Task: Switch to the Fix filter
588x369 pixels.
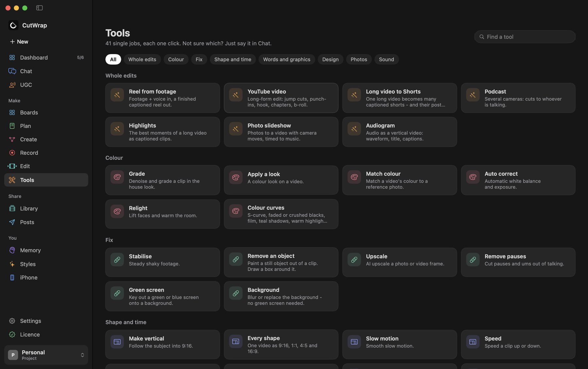Action: 199,59
